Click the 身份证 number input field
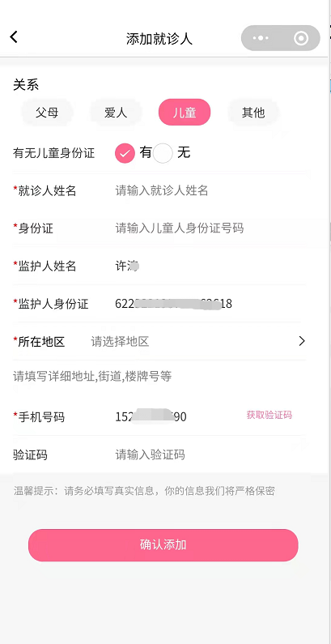The height and width of the screenshot is (644, 331). tap(209, 228)
